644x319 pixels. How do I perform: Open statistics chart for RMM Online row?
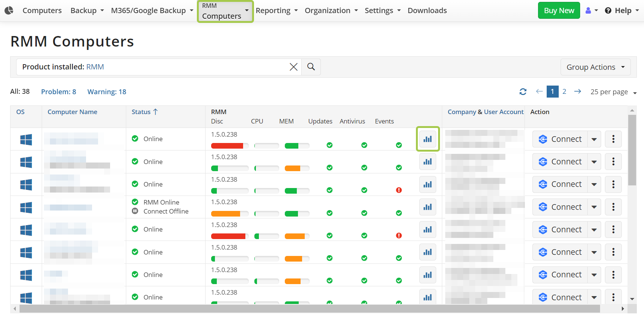point(428,207)
